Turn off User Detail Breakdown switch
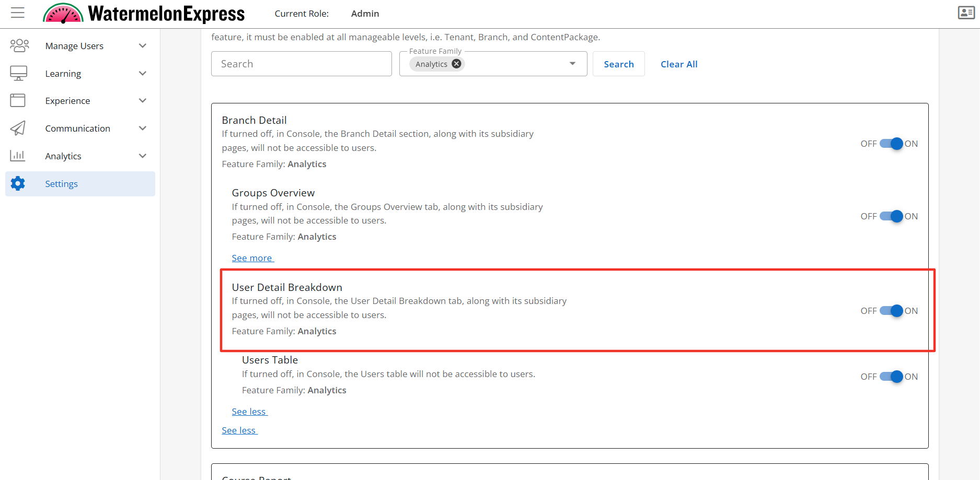Screen dimensions: 980x480 (891, 311)
